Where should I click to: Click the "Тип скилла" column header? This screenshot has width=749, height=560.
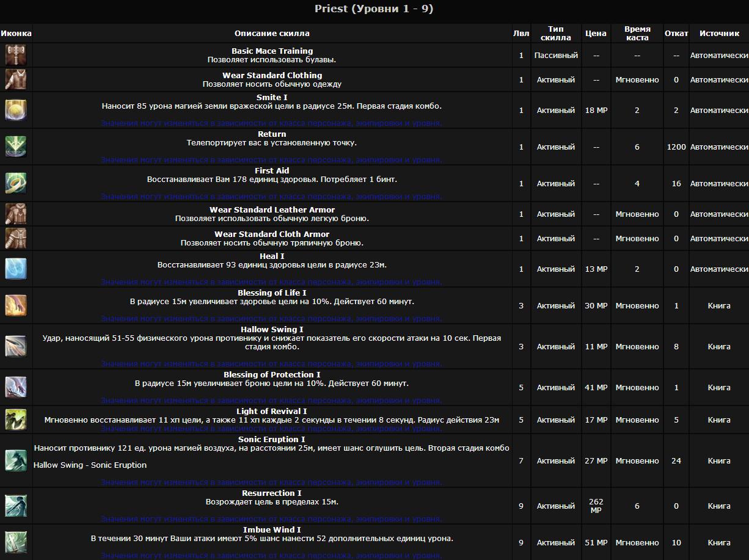(x=556, y=34)
